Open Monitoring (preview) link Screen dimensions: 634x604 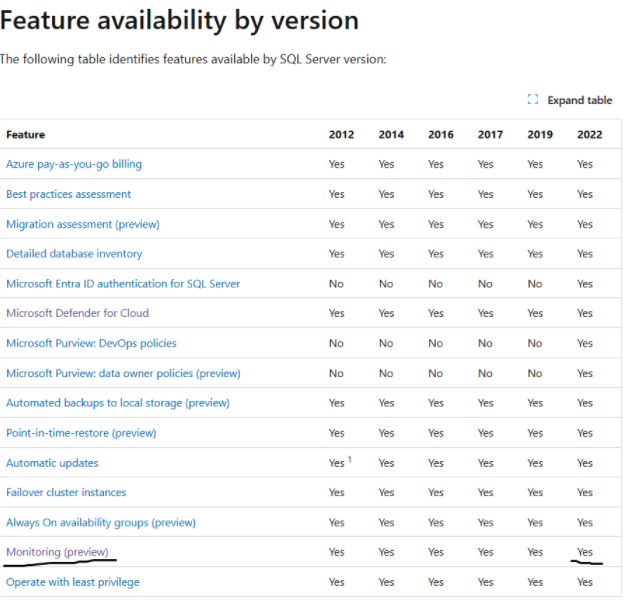click(x=57, y=552)
